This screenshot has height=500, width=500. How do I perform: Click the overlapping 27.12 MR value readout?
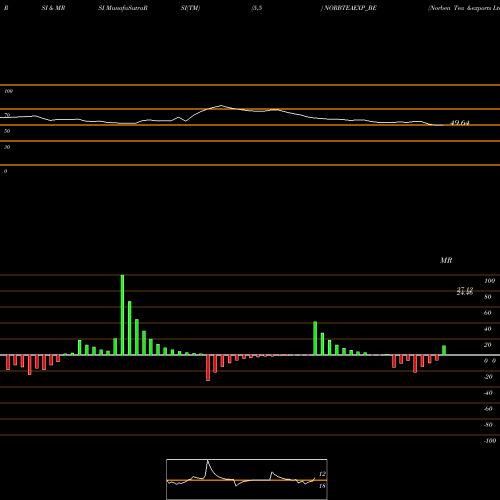pyautogui.click(x=465, y=291)
